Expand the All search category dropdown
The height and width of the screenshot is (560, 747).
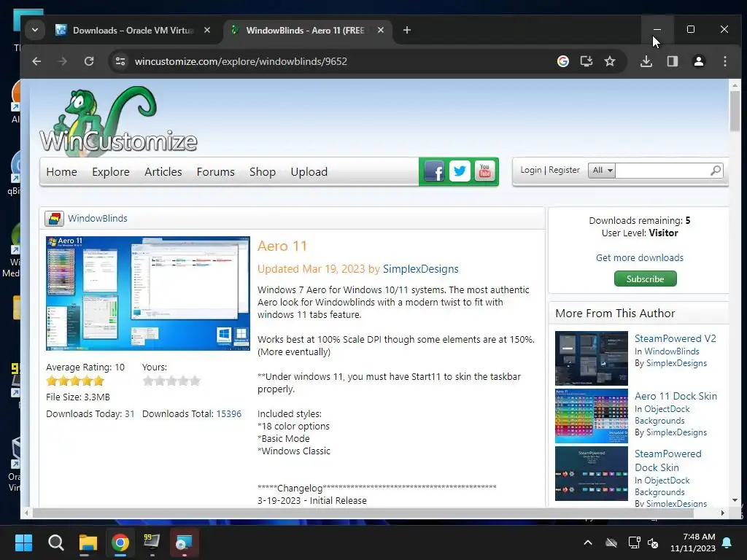click(x=602, y=171)
